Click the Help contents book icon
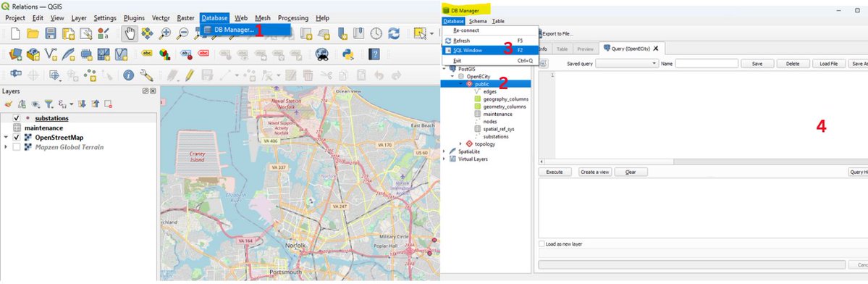868x284 pixels. click(375, 54)
